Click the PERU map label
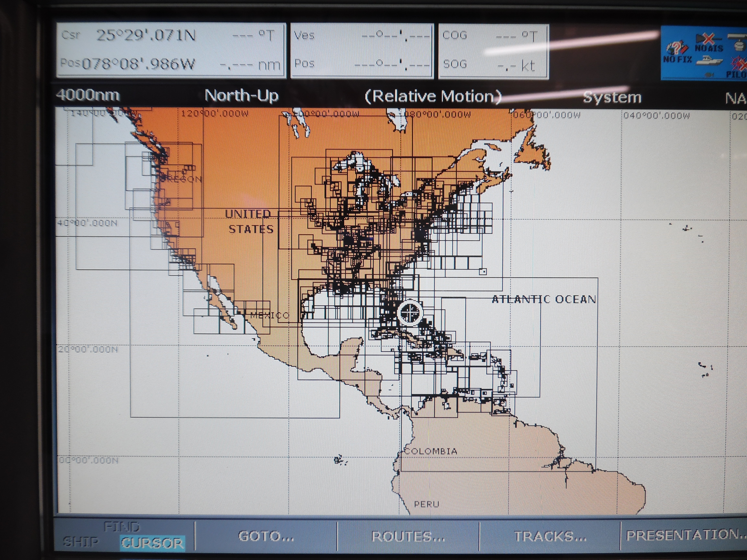Image resolution: width=747 pixels, height=560 pixels. click(x=427, y=504)
